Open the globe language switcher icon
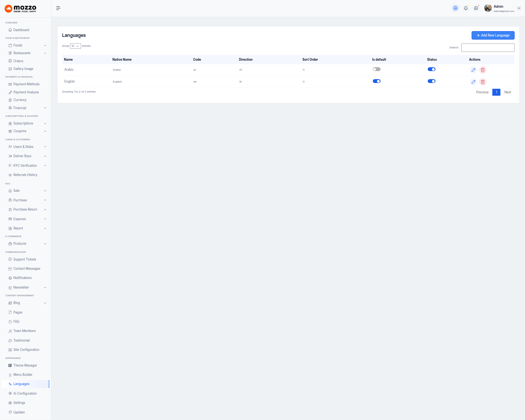Viewport: 525px width, 420px height. (x=455, y=8)
